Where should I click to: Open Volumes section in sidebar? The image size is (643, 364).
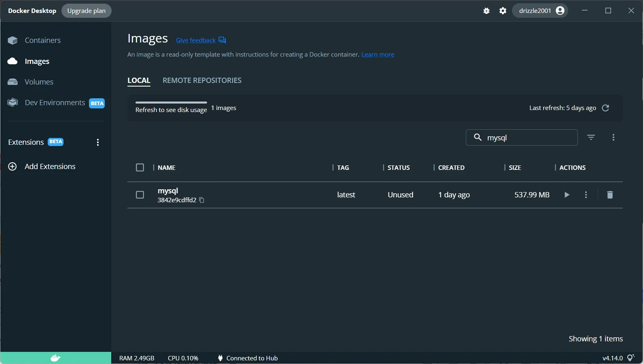click(x=39, y=82)
